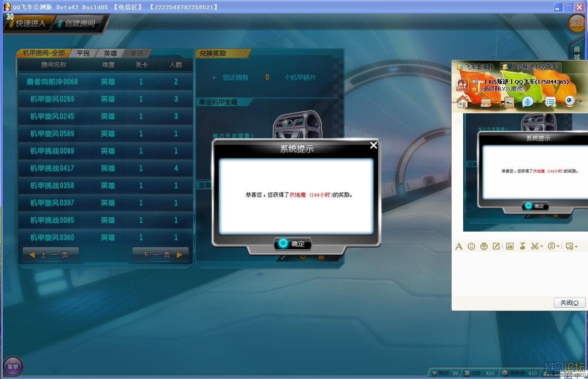The height and width of the screenshot is (379, 588).
Task: Click the level chevron icon in status bar
Action: [434, 373]
